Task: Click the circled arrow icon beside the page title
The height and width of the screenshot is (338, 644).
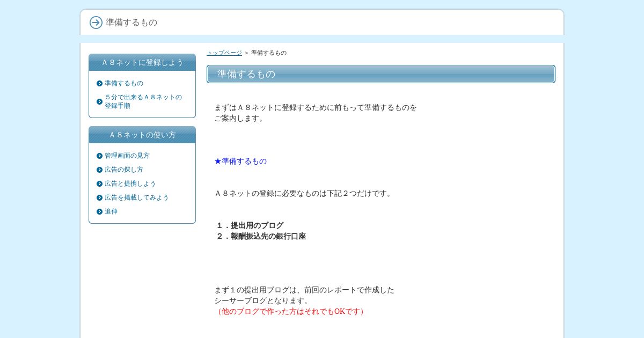Action: pyautogui.click(x=96, y=23)
